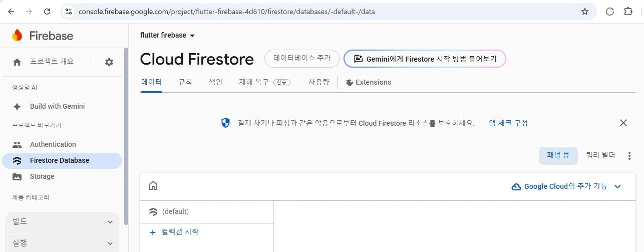
Task: Click the 앱 체크 구성 link
Action: 508,123
